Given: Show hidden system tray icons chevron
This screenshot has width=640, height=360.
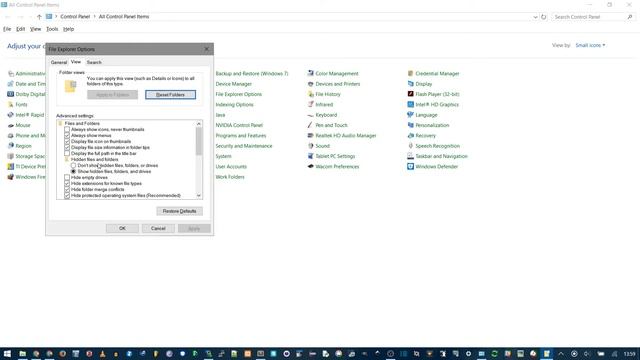Looking at the screenshot, I should (561, 353).
